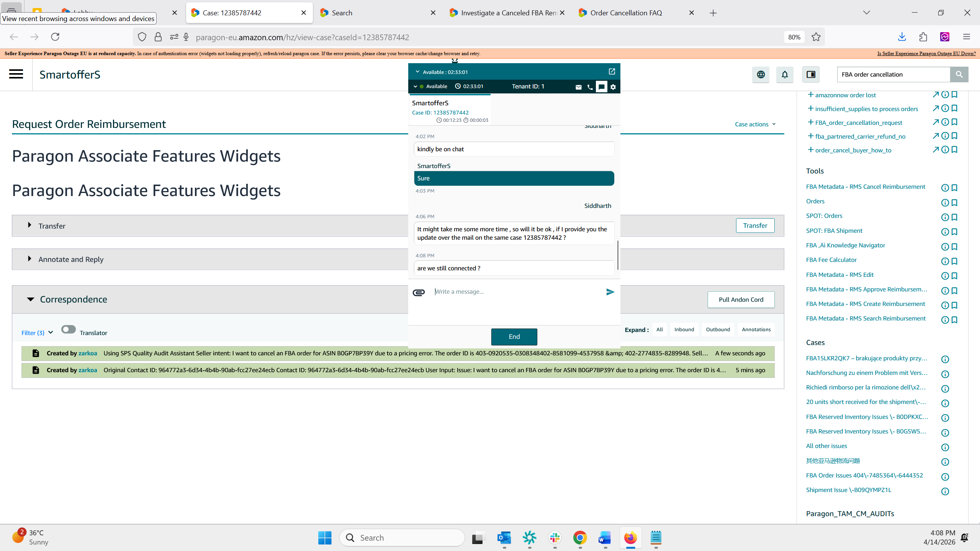Screen dimensions: 980x551
Task: Click the phone icon in chat header
Action: coord(590,87)
